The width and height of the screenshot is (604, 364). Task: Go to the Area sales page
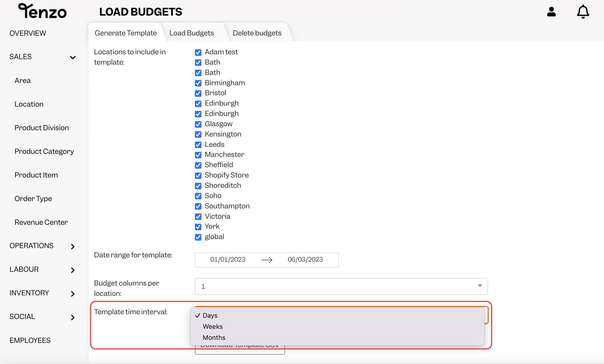(x=23, y=80)
